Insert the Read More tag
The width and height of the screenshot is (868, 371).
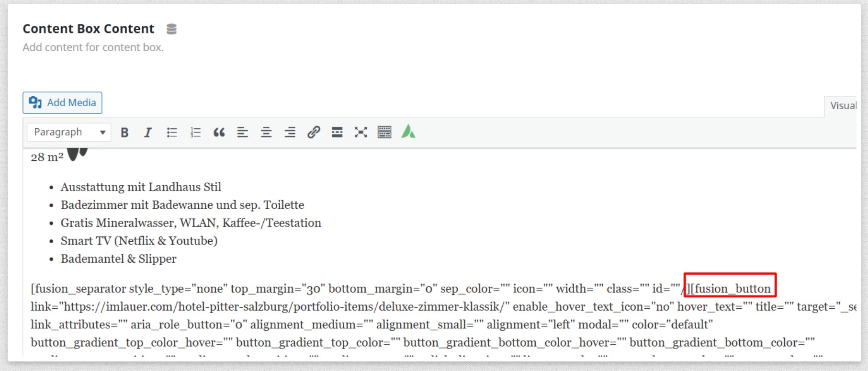pos(337,133)
